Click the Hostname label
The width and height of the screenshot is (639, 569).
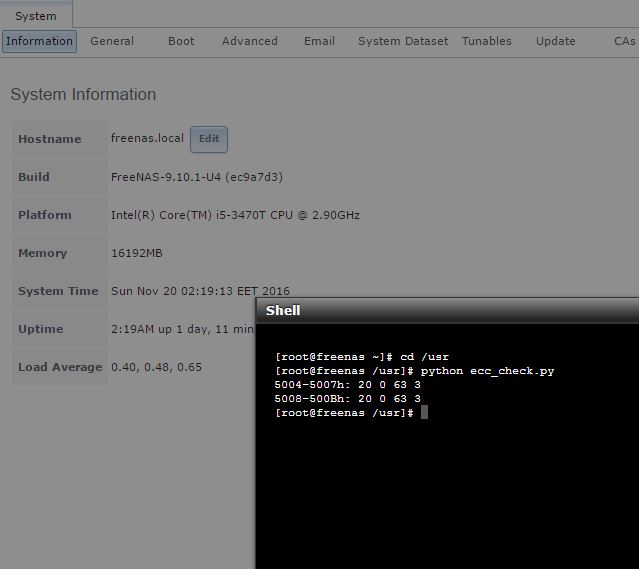tap(50, 139)
